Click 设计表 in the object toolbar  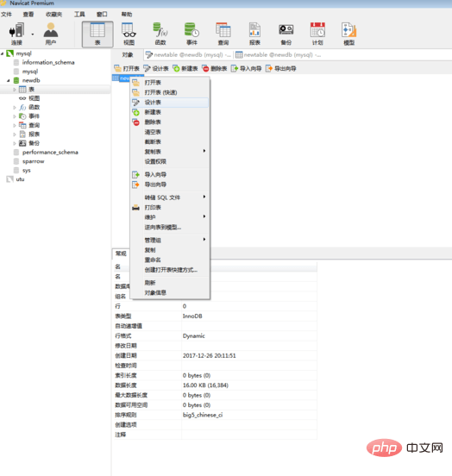[156, 69]
